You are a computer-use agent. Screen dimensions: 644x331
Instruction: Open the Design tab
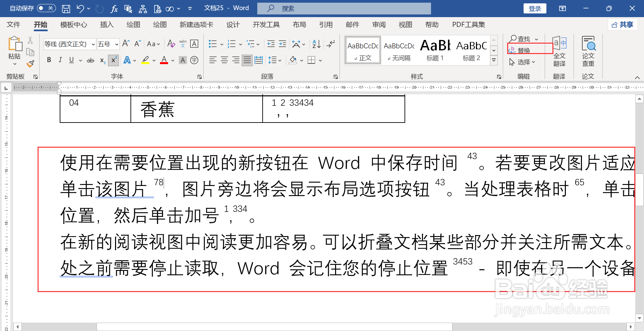(x=233, y=25)
